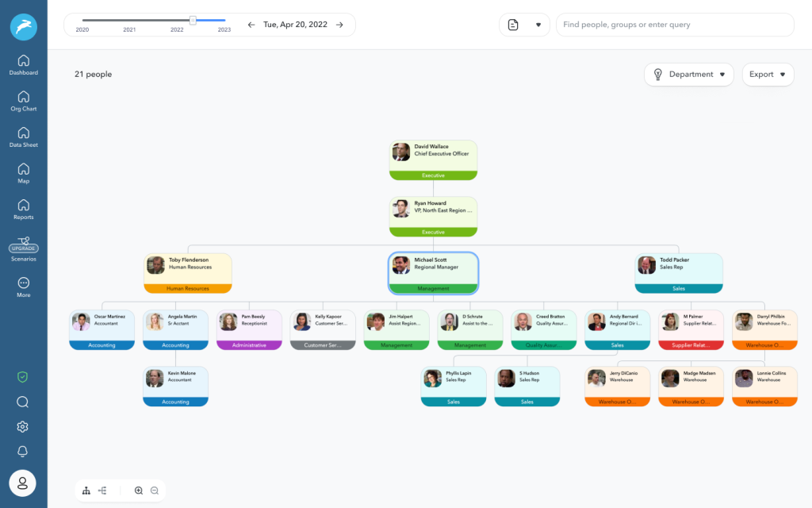Open the Org Chart sidebar icon
This screenshot has width=812, height=508.
[x=23, y=99]
